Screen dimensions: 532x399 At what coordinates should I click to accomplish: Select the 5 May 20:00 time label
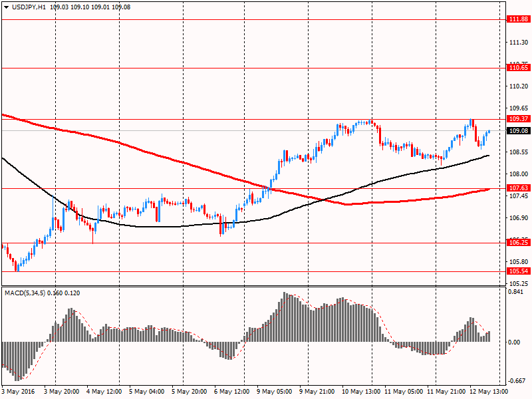pos(190,392)
